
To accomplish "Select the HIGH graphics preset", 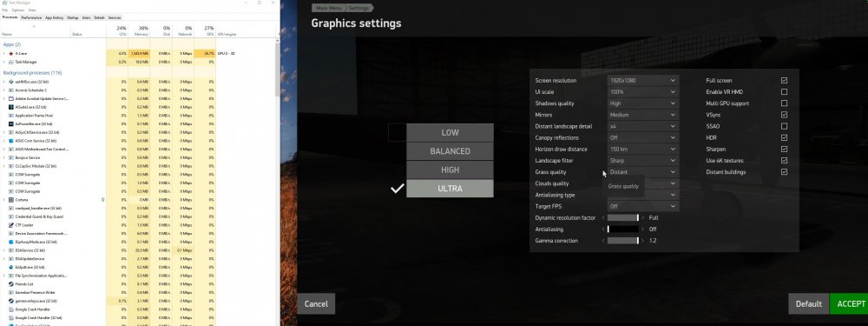I will click(450, 170).
